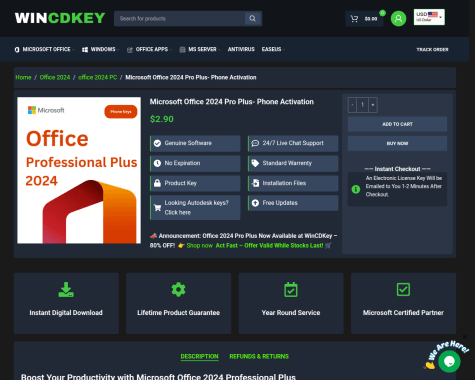Click the search magnifier button

click(x=252, y=18)
